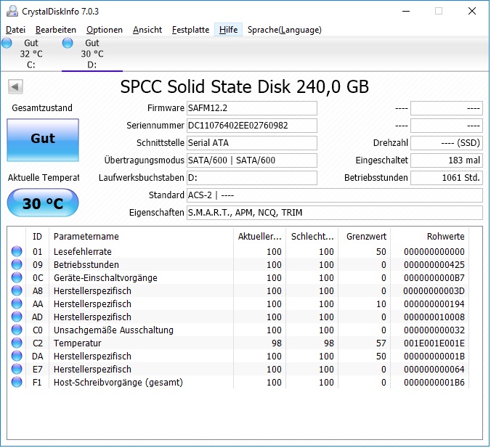Click the status orb for ID AA row

coord(17,304)
